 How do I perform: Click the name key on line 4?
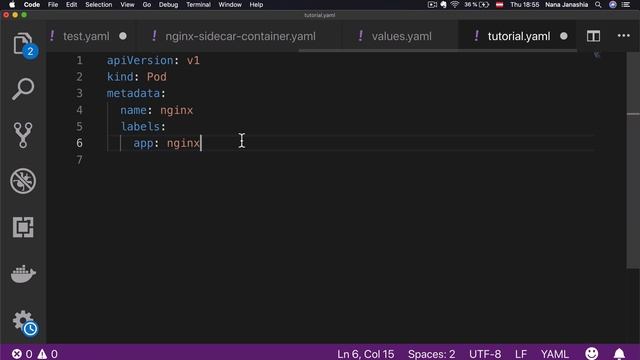(x=133, y=110)
